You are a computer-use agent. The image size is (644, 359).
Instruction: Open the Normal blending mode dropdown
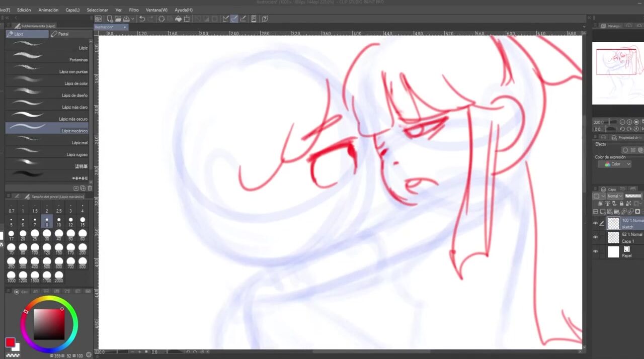point(614,196)
